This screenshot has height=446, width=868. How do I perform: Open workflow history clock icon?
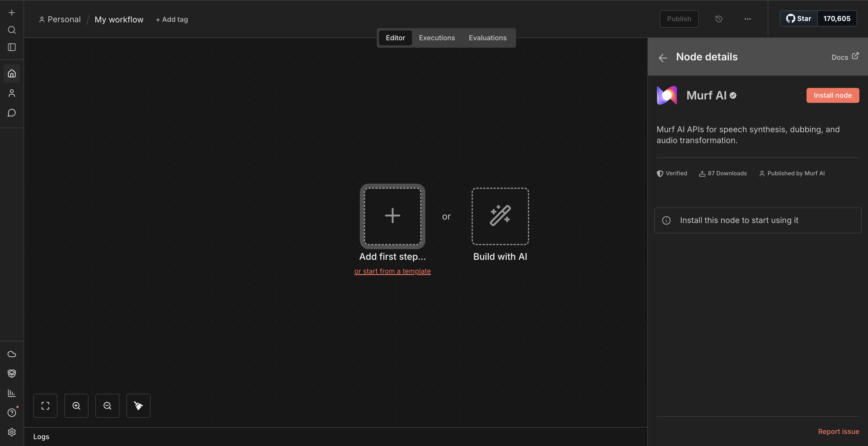719,19
